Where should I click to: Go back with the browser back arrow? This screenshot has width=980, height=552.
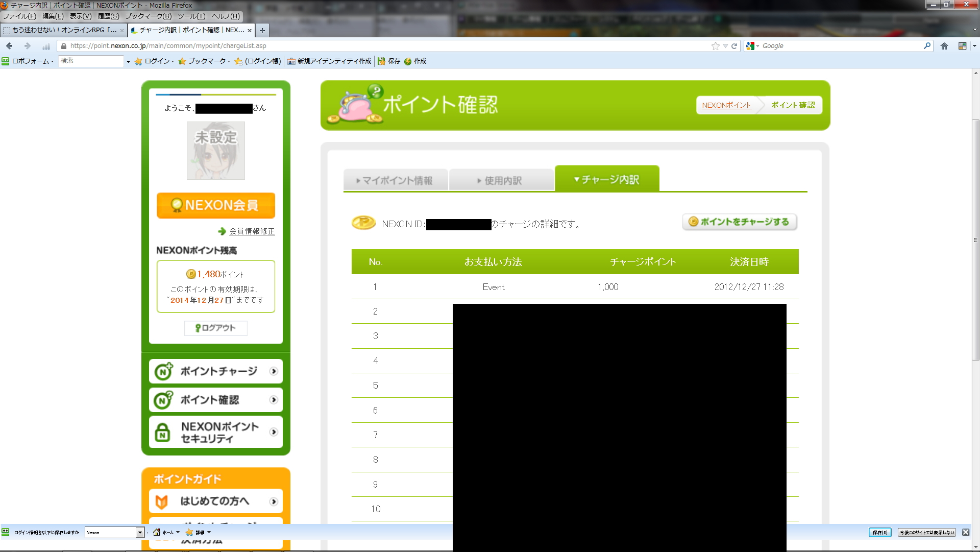tap(9, 46)
